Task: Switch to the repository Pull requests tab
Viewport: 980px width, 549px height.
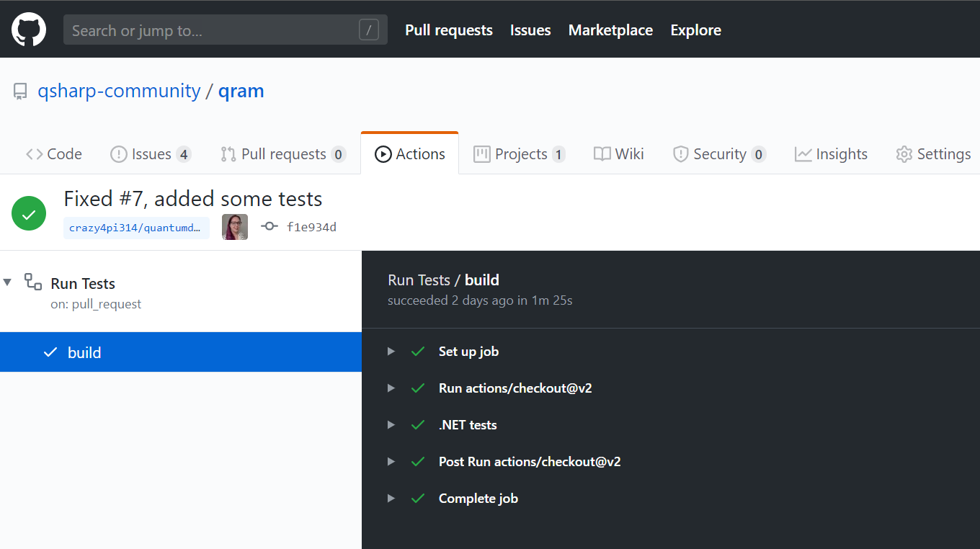Action: point(282,154)
